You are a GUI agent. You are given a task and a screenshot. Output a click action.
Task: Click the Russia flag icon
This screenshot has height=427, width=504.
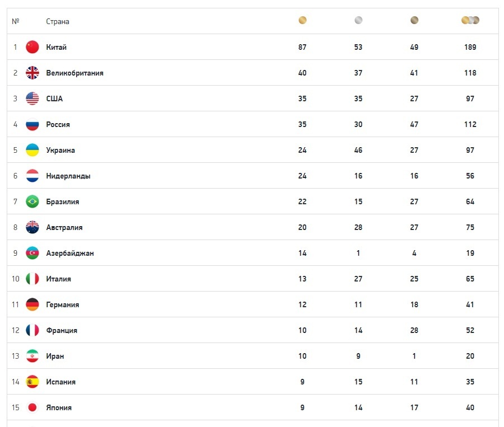pos(32,124)
